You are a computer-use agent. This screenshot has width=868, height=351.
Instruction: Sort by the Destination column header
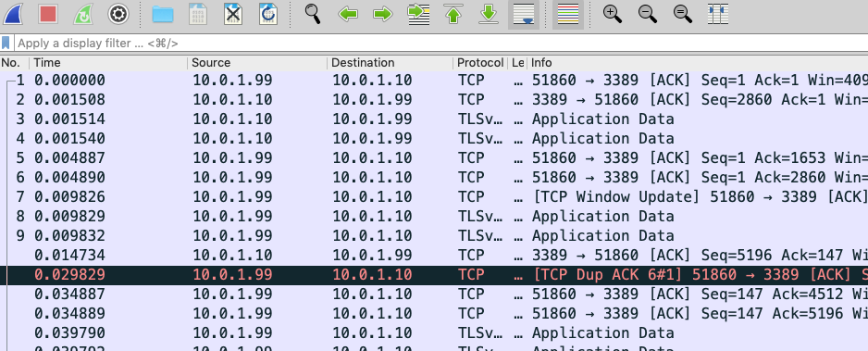tap(391, 63)
